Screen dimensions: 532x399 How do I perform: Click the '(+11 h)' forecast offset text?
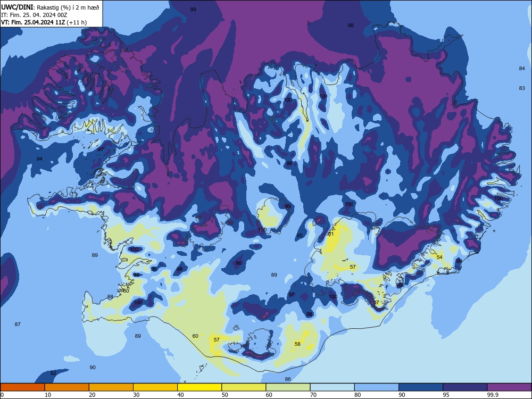pos(77,22)
